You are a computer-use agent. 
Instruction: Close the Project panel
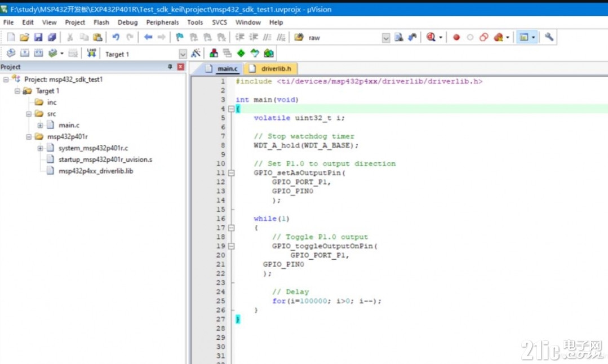[x=181, y=66]
